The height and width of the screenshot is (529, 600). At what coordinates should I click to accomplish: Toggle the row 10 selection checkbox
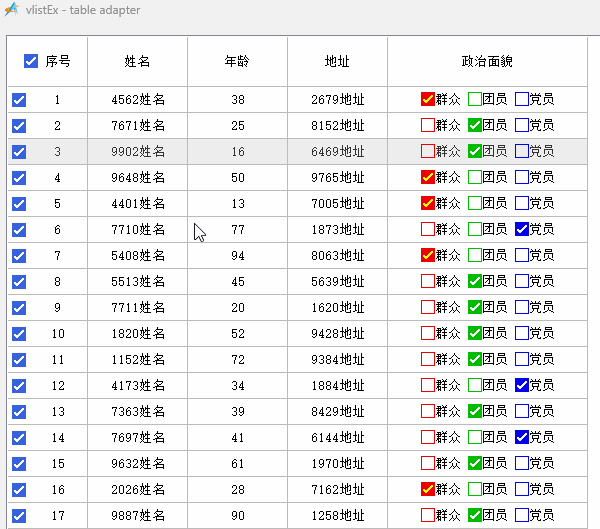tap(19, 334)
